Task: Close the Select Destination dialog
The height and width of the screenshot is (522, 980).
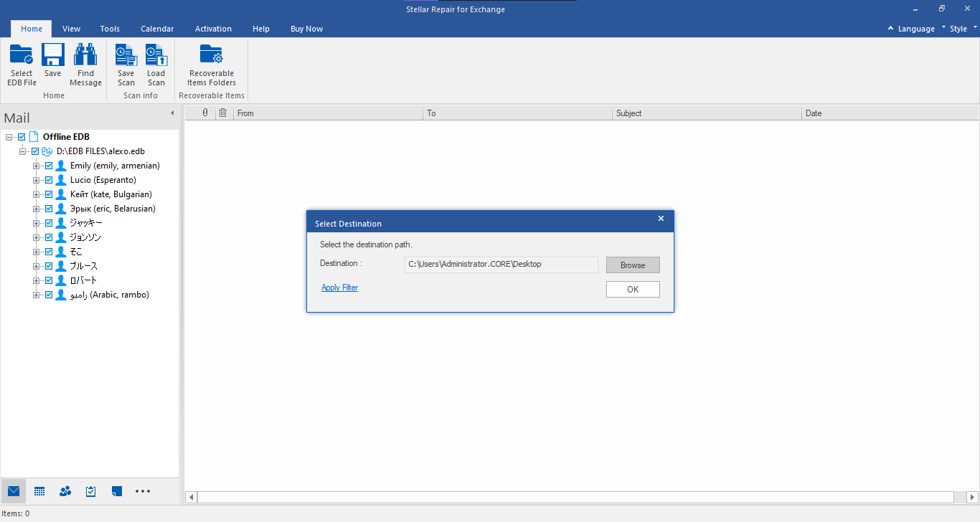Action: (661, 219)
